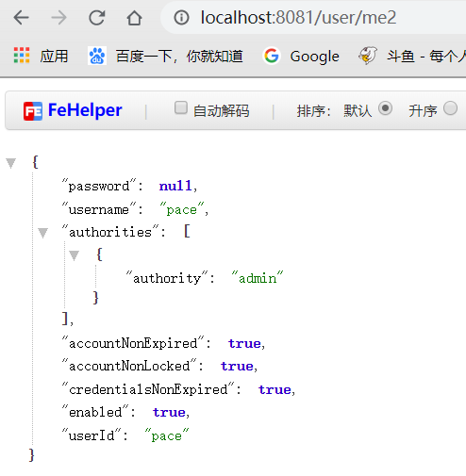Click the 应用 bookmarks label
The image size is (466, 476).
coord(54,57)
